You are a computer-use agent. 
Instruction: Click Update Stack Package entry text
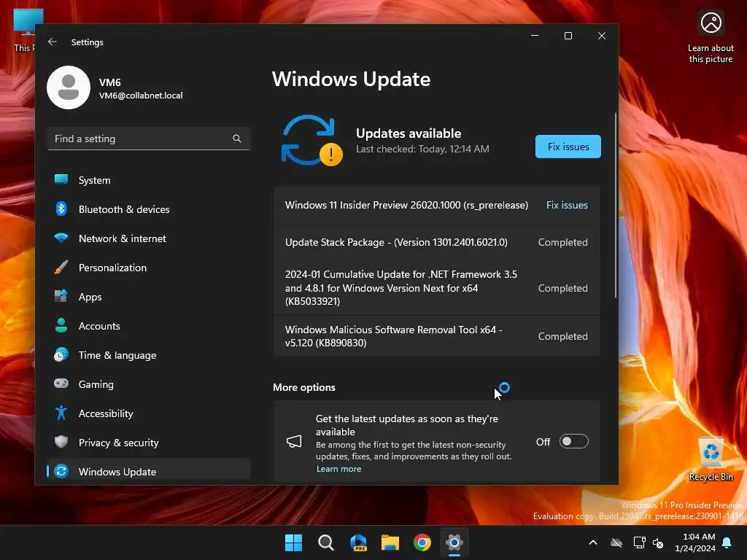click(x=396, y=242)
